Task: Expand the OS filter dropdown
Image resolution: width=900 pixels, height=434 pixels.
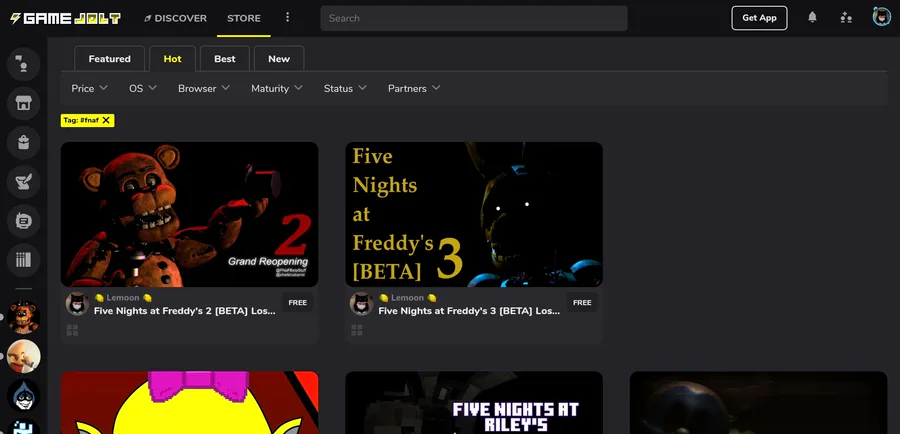Action: pyautogui.click(x=143, y=88)
